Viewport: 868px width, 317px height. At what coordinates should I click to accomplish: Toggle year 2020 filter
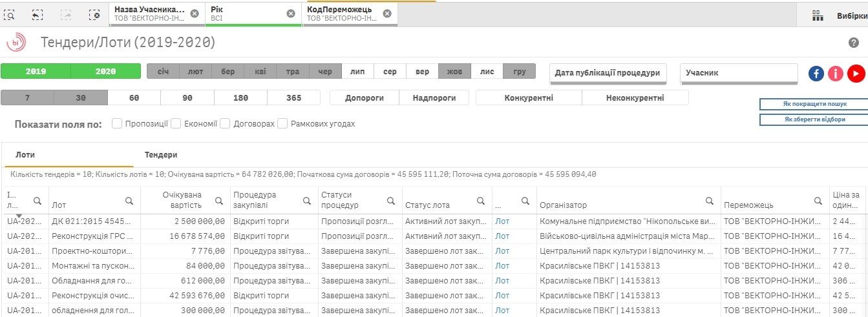pos(105,72)
